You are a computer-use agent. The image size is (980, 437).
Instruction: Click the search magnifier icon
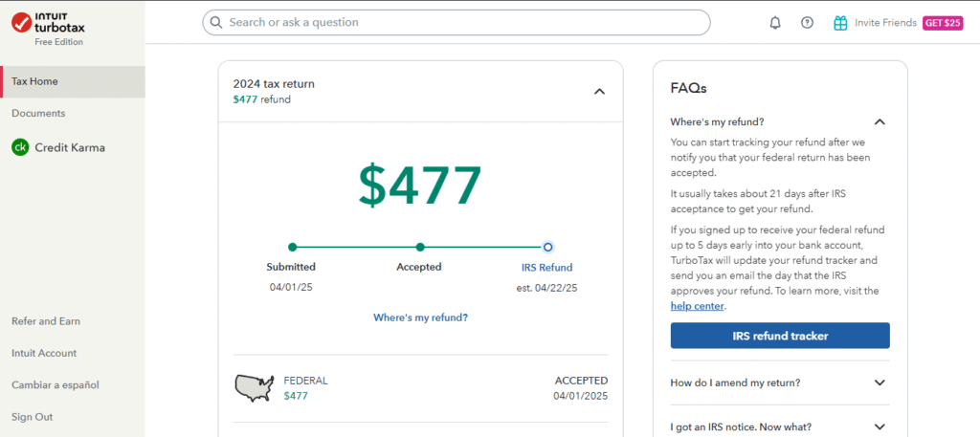(216, 22)
